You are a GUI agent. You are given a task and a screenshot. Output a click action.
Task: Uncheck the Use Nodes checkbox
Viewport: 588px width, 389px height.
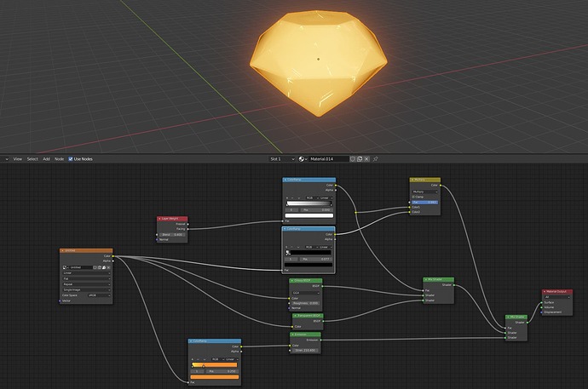[x=71, y=159]
